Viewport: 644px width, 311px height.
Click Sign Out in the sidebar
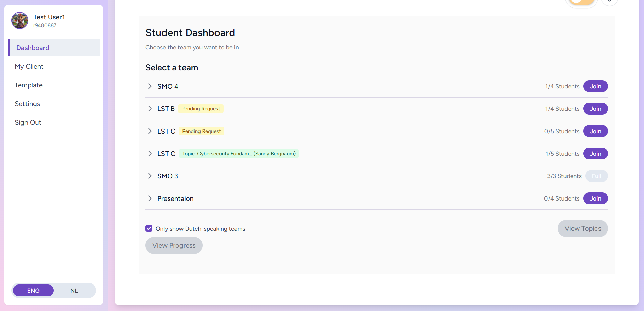(28, 122)
